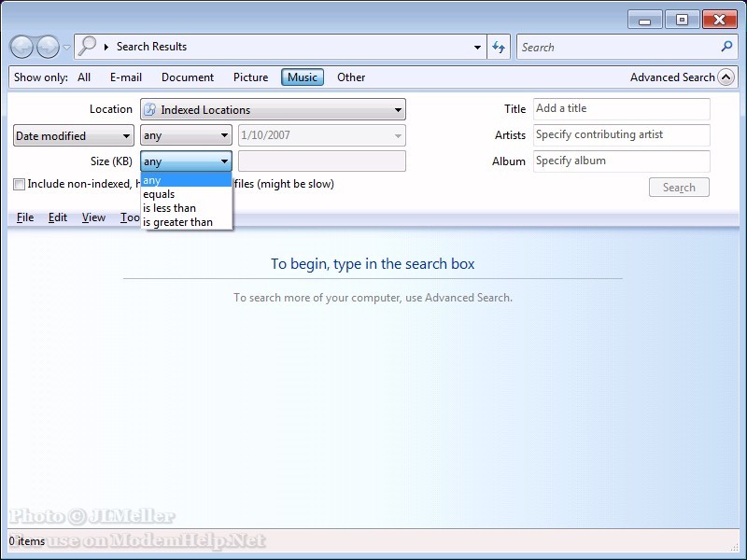Click the magnifier icon in address bar
The image size is (747, 560).
tap(87, 46)
